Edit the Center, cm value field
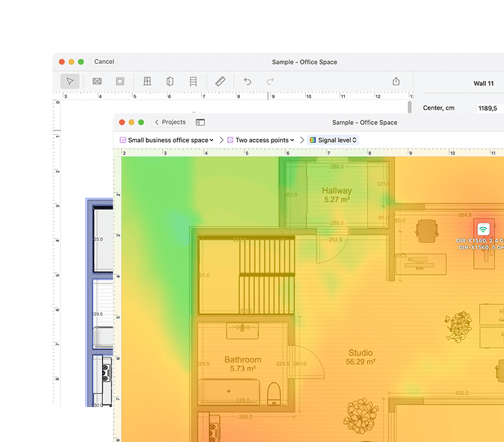This screenshot has width=504, height=442. (489, 108)
